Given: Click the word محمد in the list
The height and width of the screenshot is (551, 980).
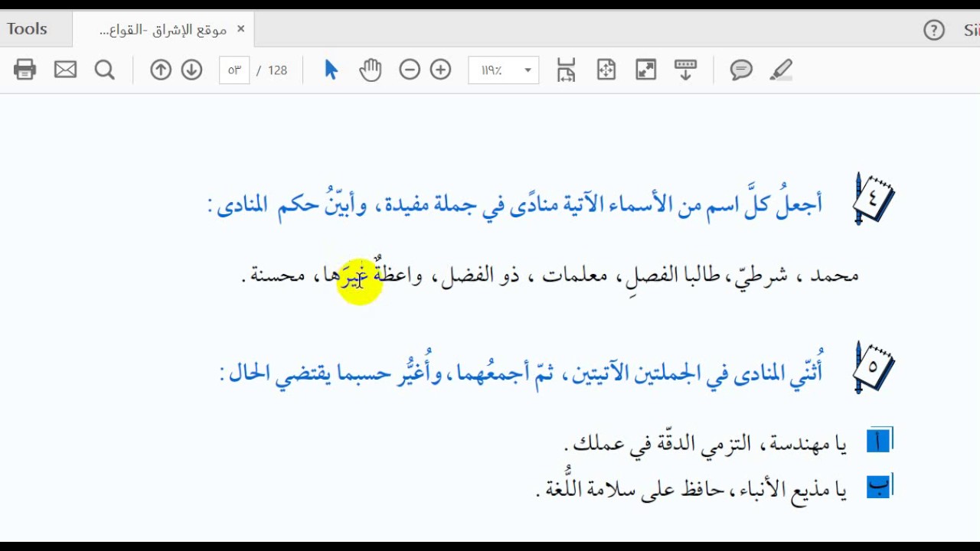Looking at the screenshot, I should 835,275.
